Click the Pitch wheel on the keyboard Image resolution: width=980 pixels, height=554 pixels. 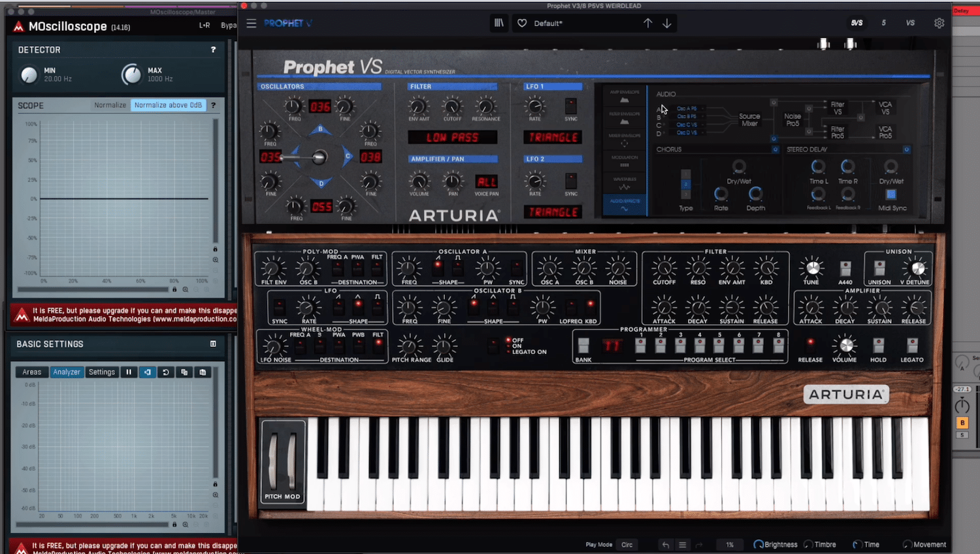pyautogui.click(x=275, y=461)
